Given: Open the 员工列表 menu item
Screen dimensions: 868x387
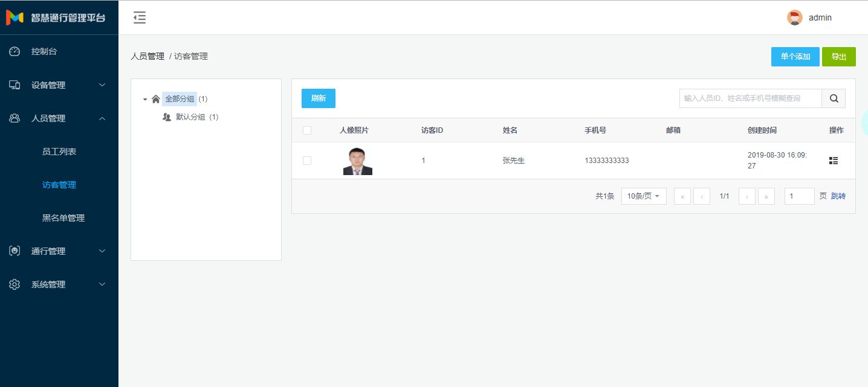Looking at the screenshot, I should 59,152.
